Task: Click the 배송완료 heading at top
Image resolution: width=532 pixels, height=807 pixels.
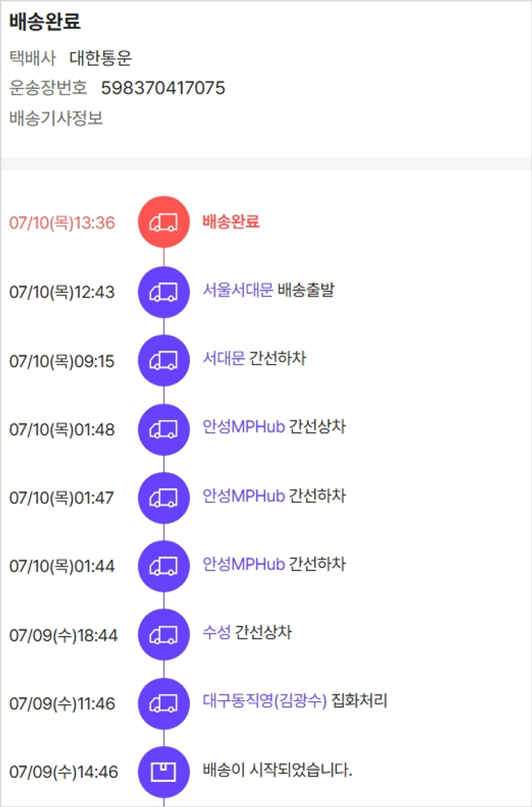Action: 45,22
